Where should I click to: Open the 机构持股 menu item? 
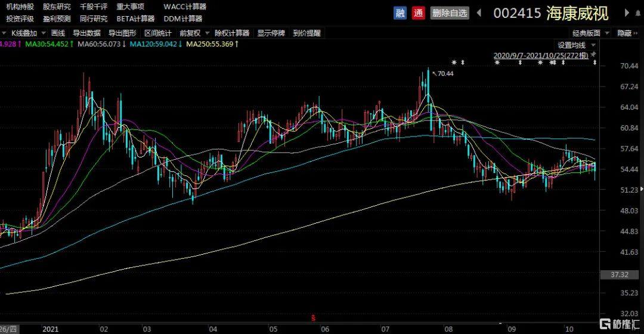pyautogui.click(x=20, y=7)
